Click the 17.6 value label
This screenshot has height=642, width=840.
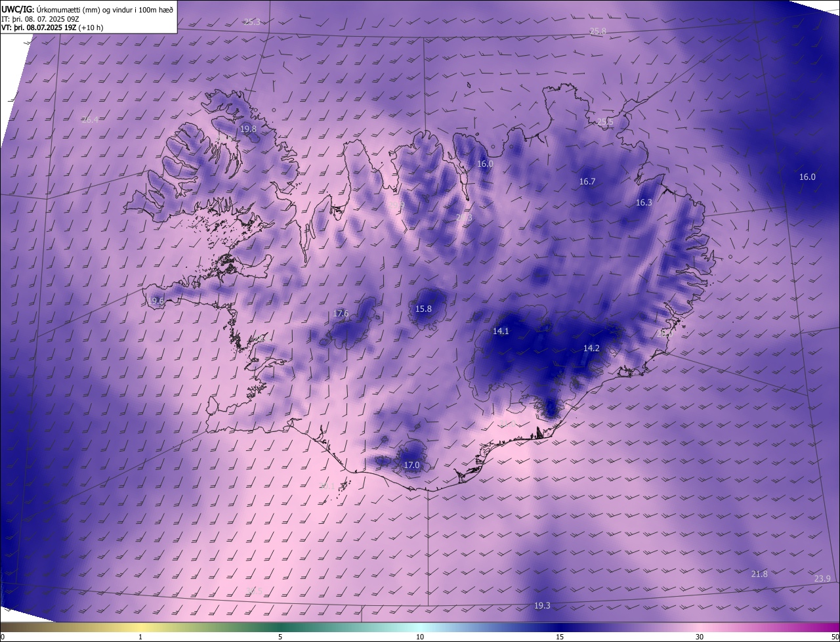click(341, 314)
